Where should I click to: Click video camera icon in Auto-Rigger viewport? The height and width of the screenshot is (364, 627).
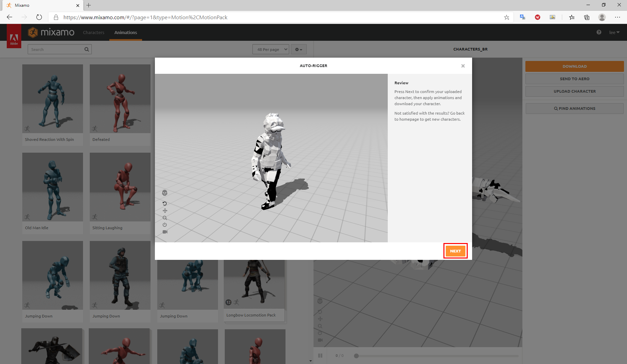165,232
